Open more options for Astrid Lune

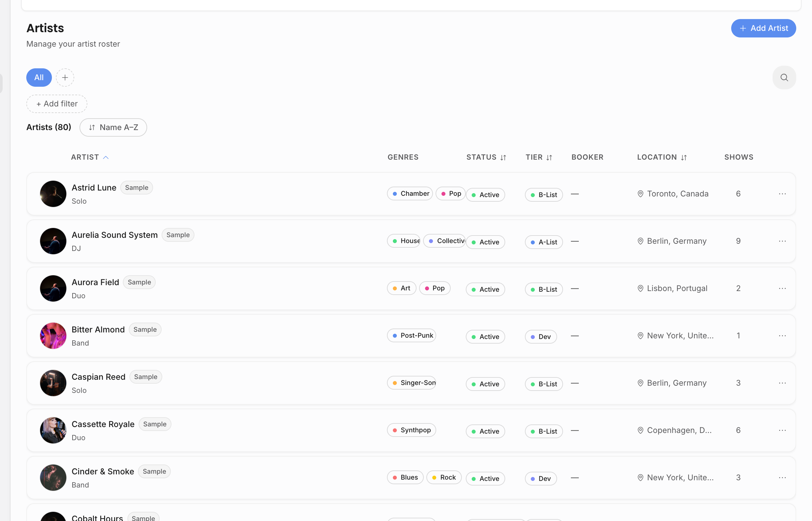pyautogui.click(x=782, y=194)
